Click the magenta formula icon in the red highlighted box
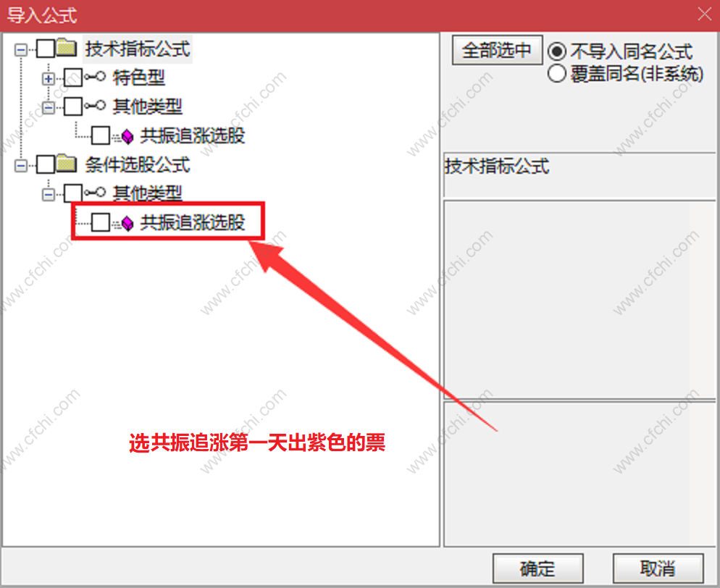This screenshot has width=720, height=588. coord(125,223)
